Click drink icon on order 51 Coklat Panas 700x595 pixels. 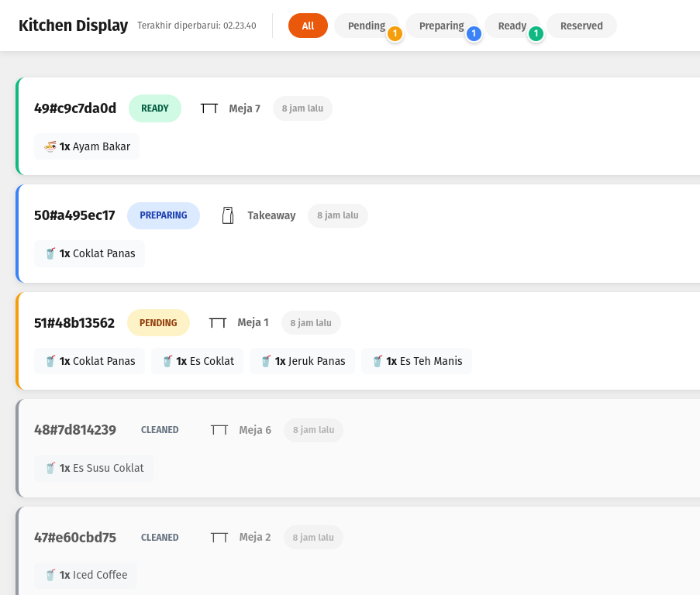50,361
